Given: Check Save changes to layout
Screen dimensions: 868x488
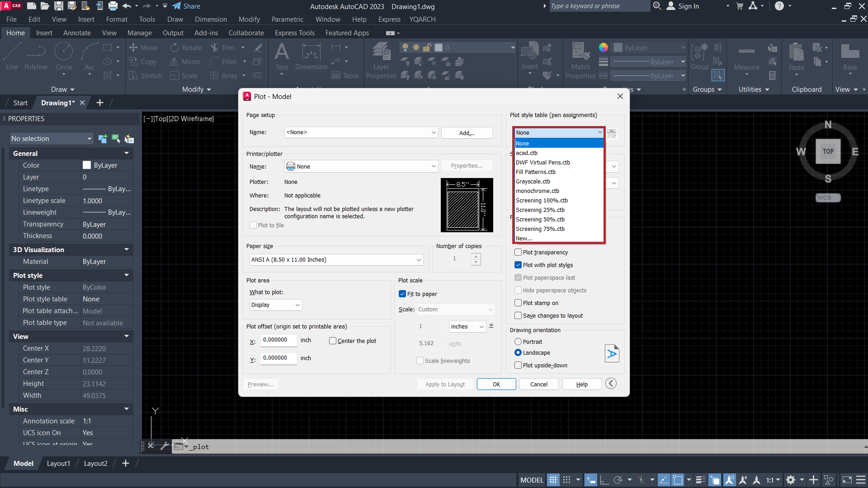Looking at the screenshot, I should point(518,315).
